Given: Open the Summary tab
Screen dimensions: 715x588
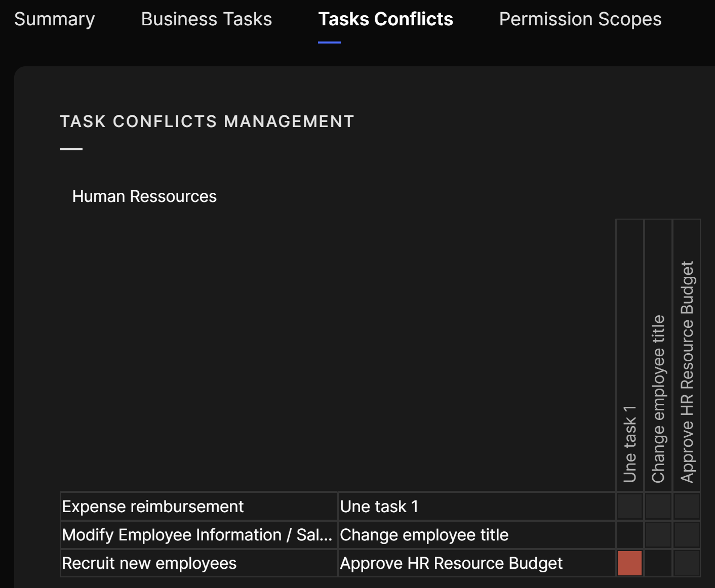Looking at the screenshot, I should click(x=54, y=19).
